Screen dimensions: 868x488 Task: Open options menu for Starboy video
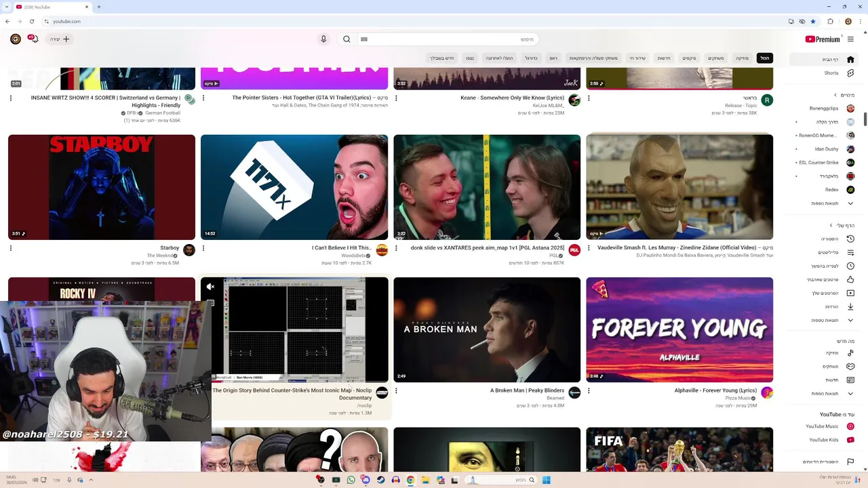point(11,248)
